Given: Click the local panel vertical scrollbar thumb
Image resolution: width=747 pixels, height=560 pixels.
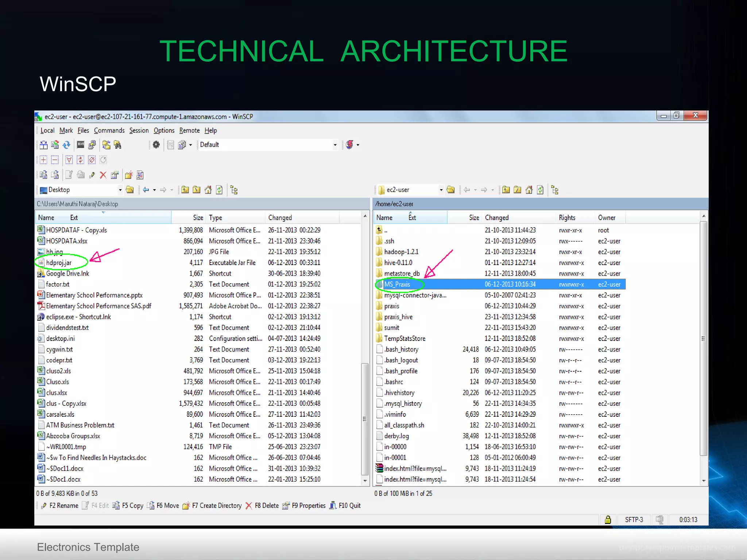Looking at the screenshot, I should [364, 419].
